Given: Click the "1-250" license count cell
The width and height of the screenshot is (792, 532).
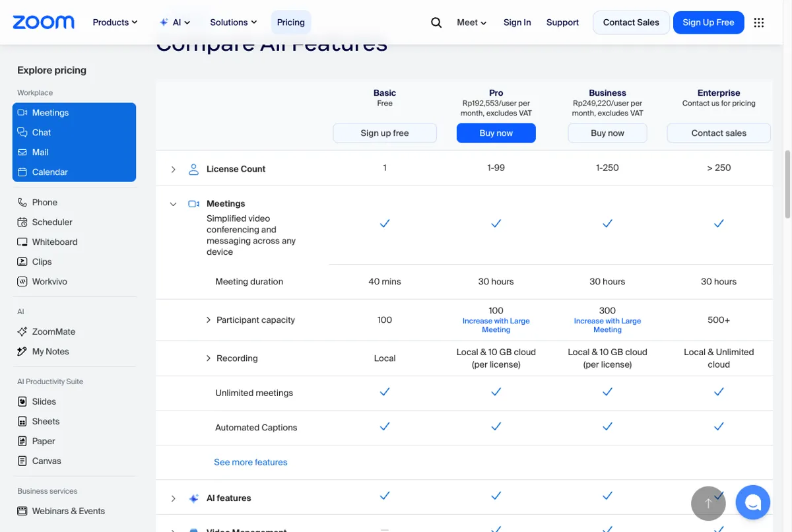Looking at the screenshot, I should tap(607, 168).
